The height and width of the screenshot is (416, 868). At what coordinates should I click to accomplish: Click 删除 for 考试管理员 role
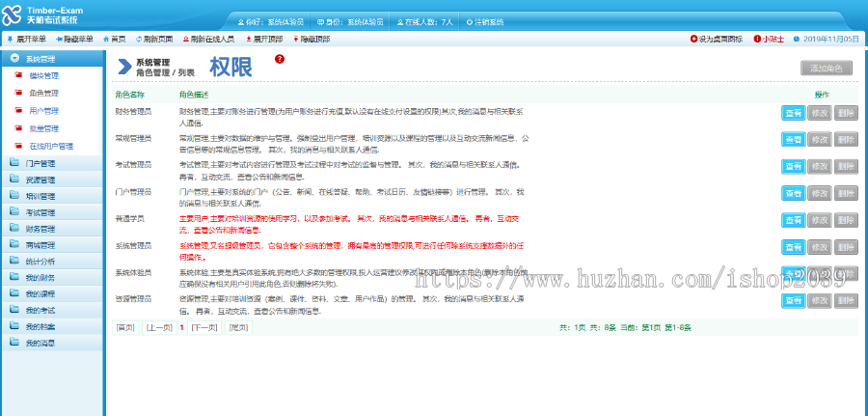(x=846, y=166)
